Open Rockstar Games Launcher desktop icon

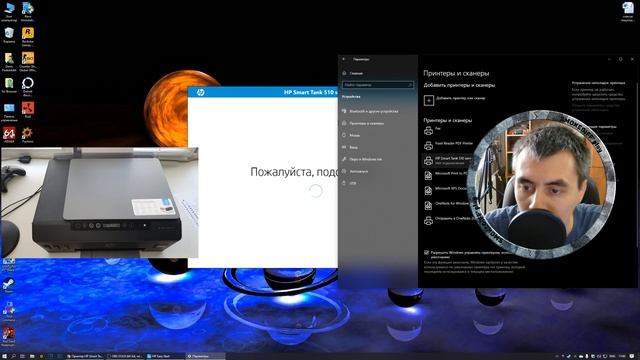coord(28,37)
